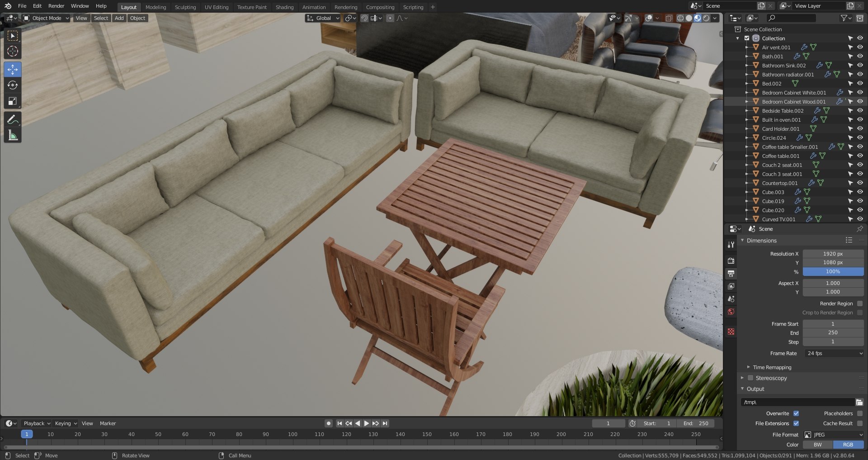Enable the Cache Result checkbox
The image size is (868, 460).
click(x=860, y=423)
